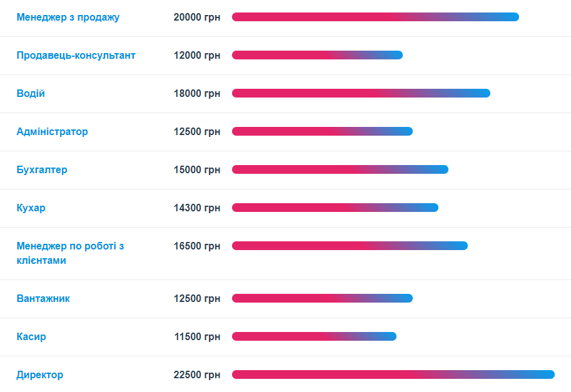Open the Менеджер з продажу link
The width and height of the screenshot is (571, 392).
68,17
